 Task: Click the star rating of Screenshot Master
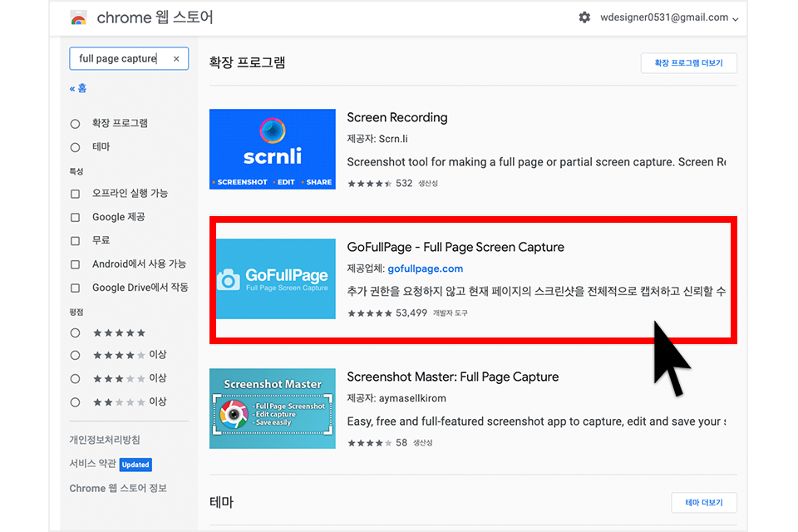[370, 443]
